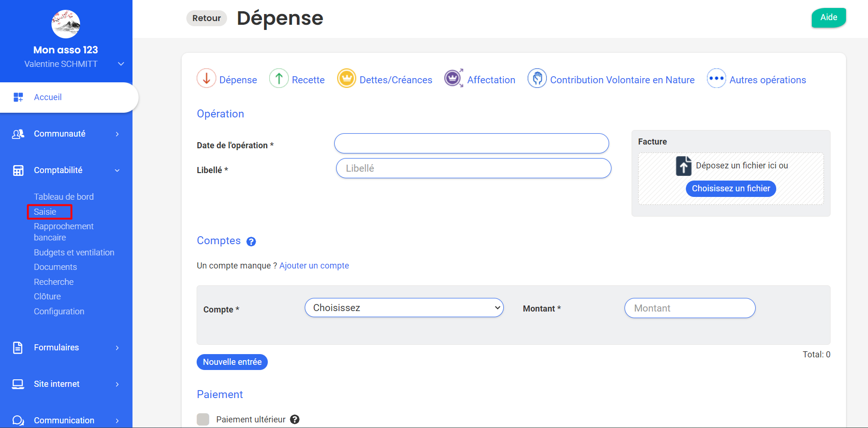The height and width of the screenshot is (428, 868).
Task: Click the Comptabilité calculator icon
Action: pyautogui.click(x=18, y=170)
